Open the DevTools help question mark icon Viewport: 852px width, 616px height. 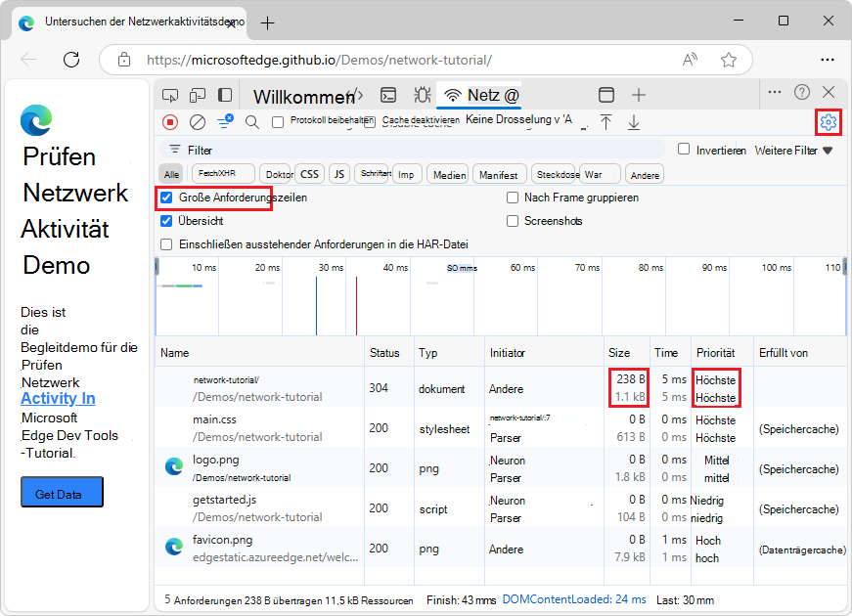pyautogui.click(x=802, y=92)
